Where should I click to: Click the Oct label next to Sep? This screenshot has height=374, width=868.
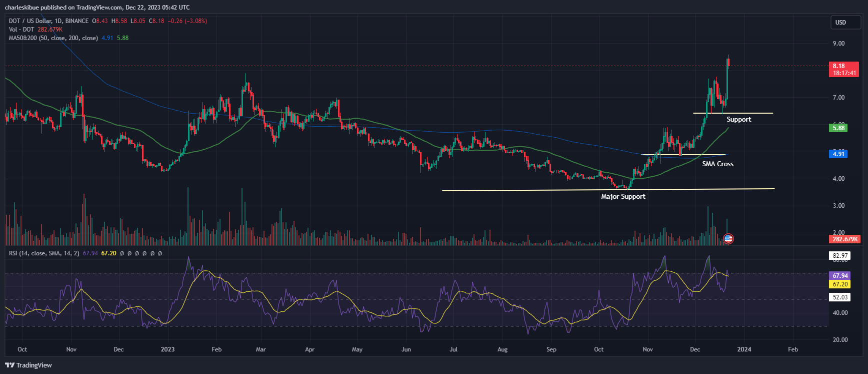[598, 349]
